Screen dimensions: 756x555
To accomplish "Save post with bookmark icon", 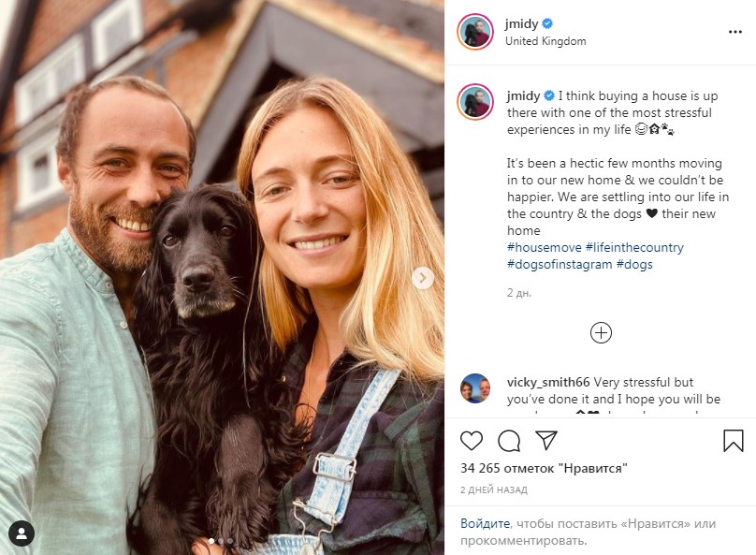I will tap(733, 440).
